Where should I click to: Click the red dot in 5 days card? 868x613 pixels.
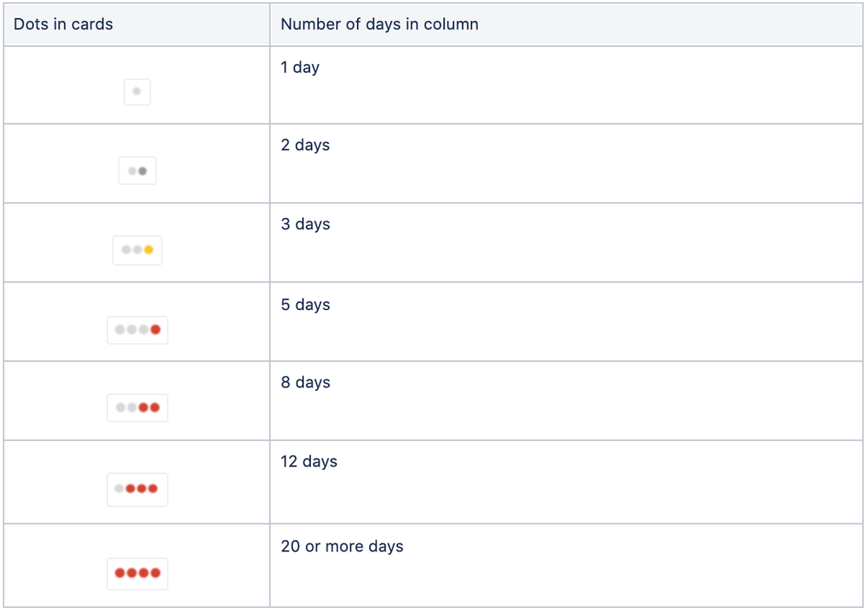pos(156,330)
